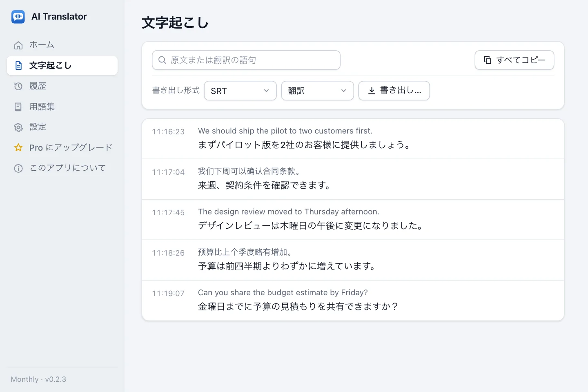Click the source line 我们下周可以确认合同条款。
588x392 pixels.
249,171
